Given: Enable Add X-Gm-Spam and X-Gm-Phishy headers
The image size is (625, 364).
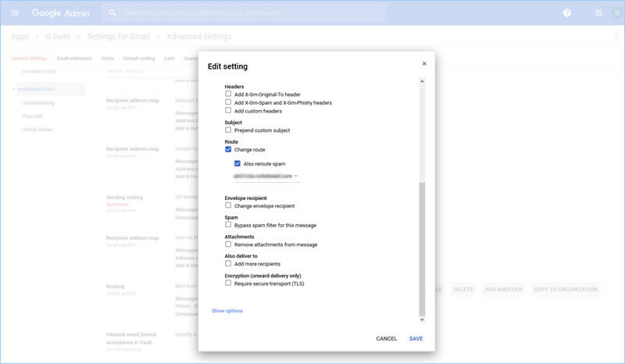Looking at the screenshot, I should pos(228,102).
